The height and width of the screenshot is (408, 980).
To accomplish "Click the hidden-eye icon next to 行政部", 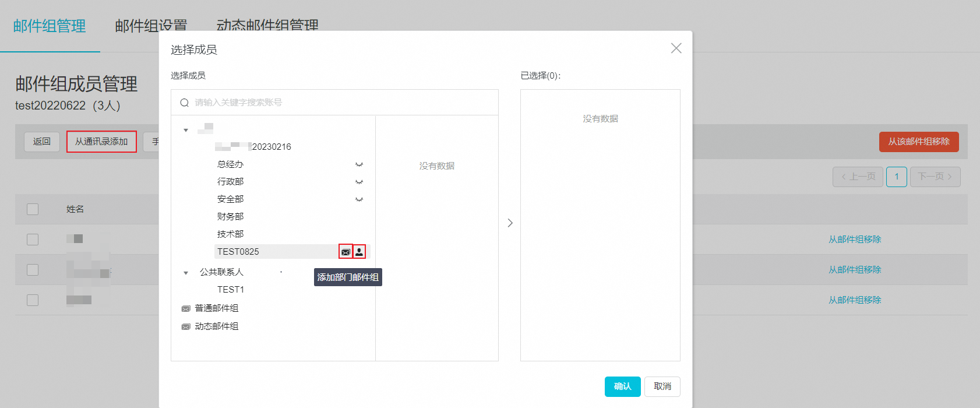I will point(359,182).
